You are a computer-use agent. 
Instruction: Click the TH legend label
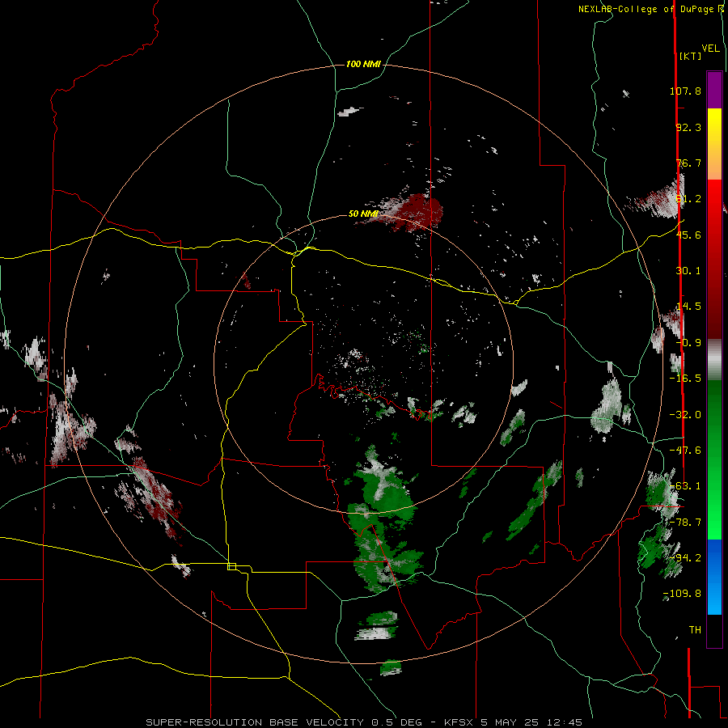[695, 629]
